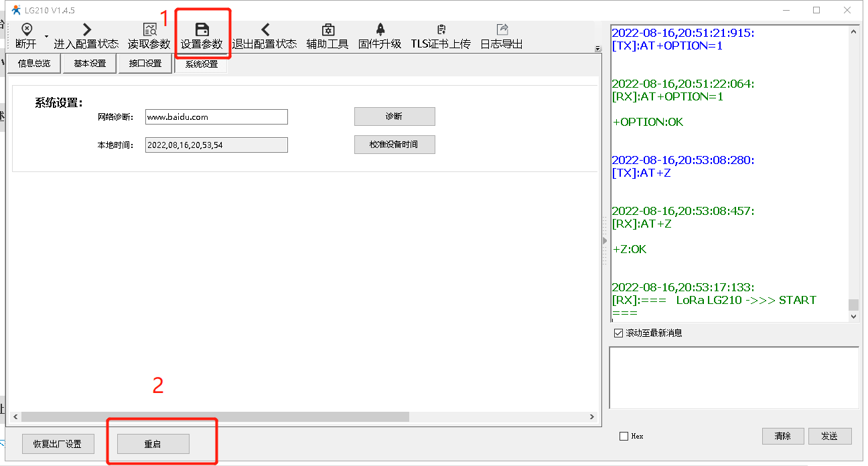Open dropdown arrow beside 断开
This screenshot has height=466, width=868.
click(x=46, y=35)
